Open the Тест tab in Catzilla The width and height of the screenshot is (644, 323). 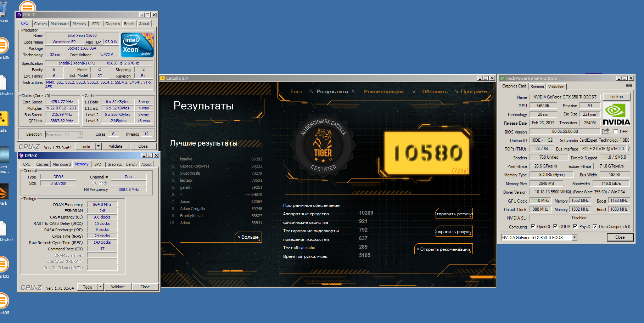[296, 91]
